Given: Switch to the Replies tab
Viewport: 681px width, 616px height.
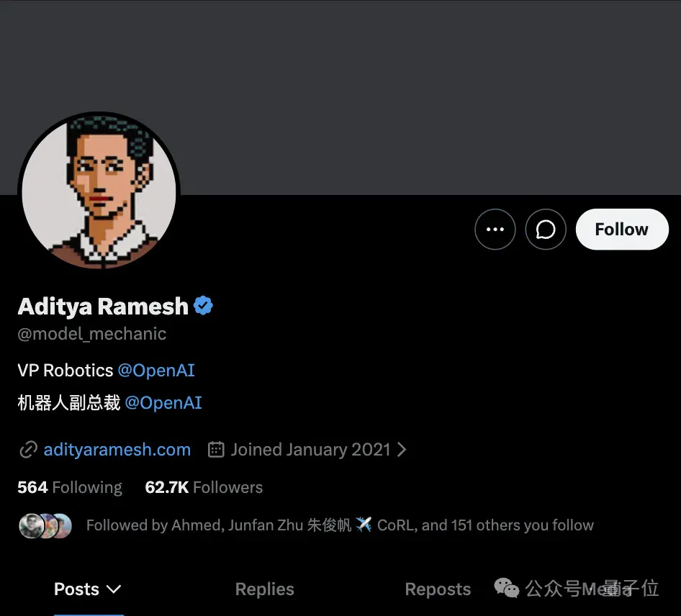Looking at the screenshot, I should pyautogui.click(x=264, y=589).
